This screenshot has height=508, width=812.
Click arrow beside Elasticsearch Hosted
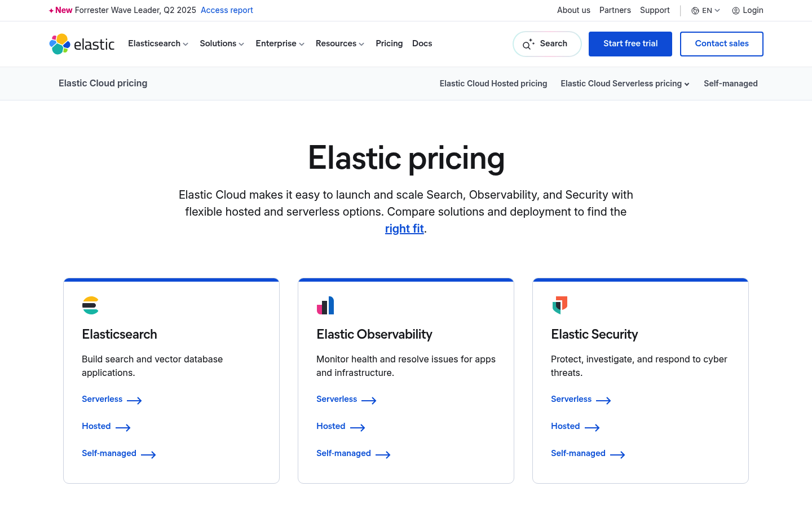pyautogui.click(x=123, y=427)
